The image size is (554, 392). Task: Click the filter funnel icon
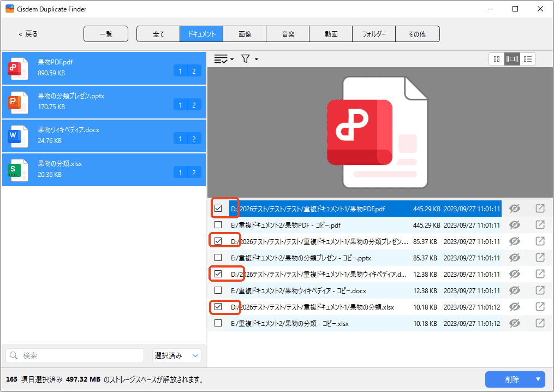pos(246,59)
